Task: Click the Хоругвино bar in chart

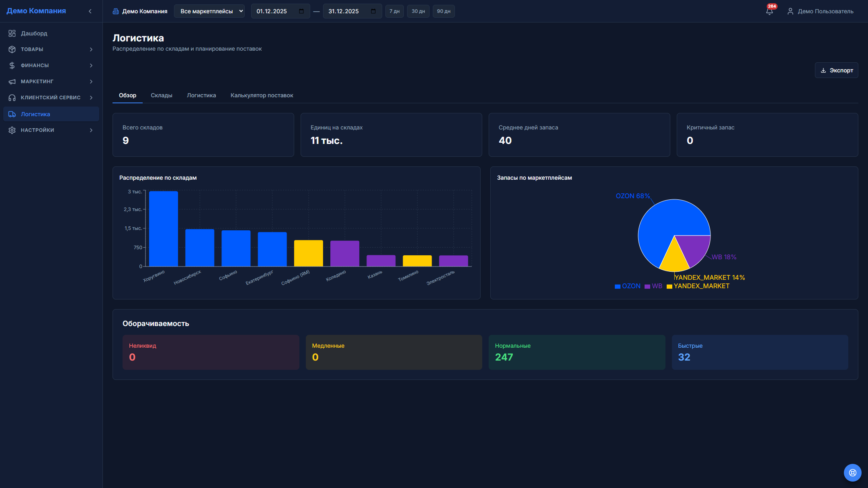Action: point(164,229)
